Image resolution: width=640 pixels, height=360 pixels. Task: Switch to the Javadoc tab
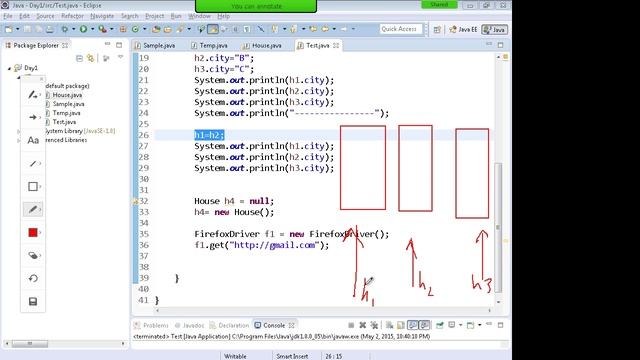click(189, 325)
